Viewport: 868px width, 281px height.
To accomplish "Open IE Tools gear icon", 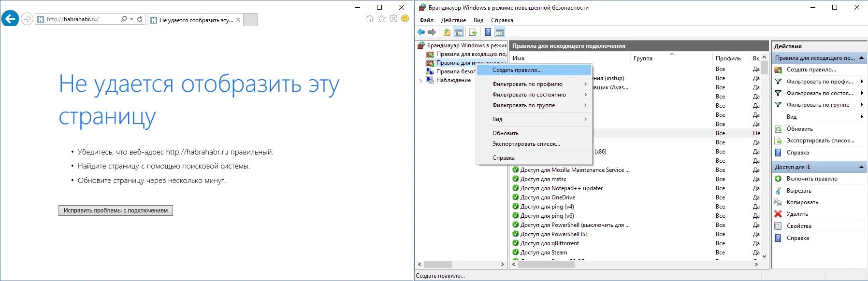I will pos(393,19).
